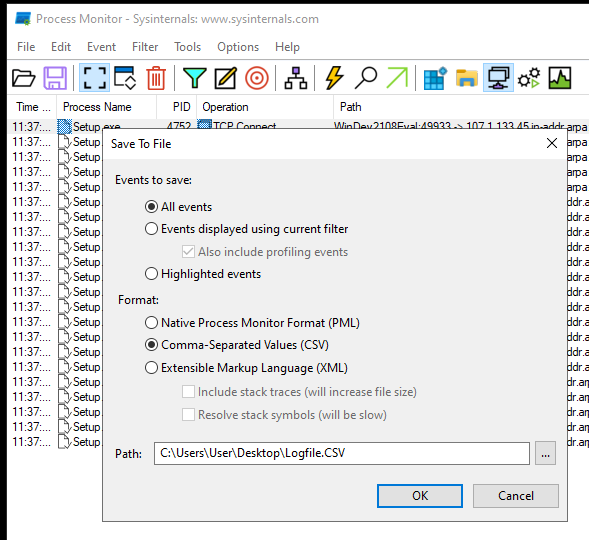
Task: Open the Filter funnel icon
Action: (x=195, y=78)
